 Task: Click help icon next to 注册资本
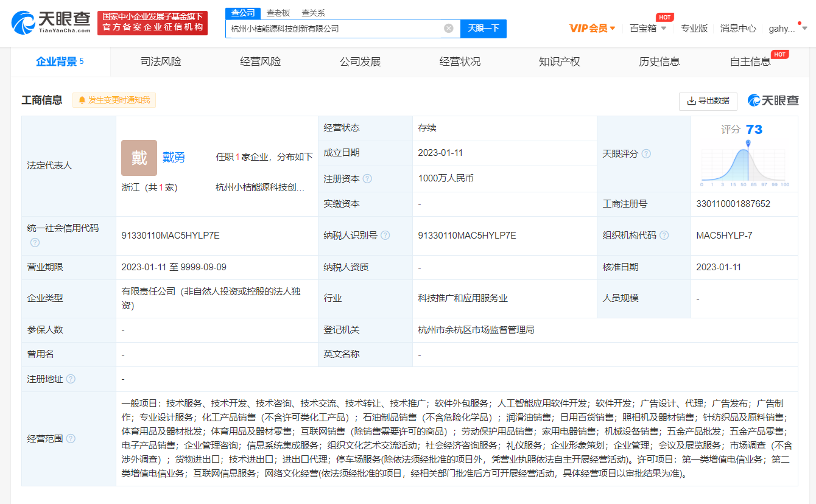pyautogui.click(x=367, y=179)
